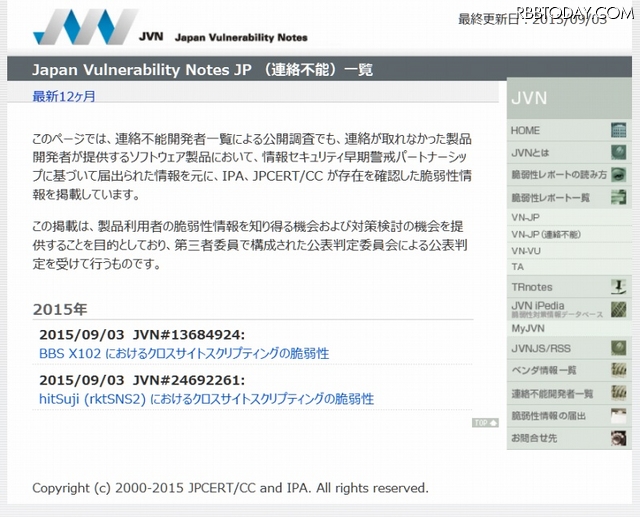Click the HOME building icon
Viewport: 640px width, 517px height.
619,130
